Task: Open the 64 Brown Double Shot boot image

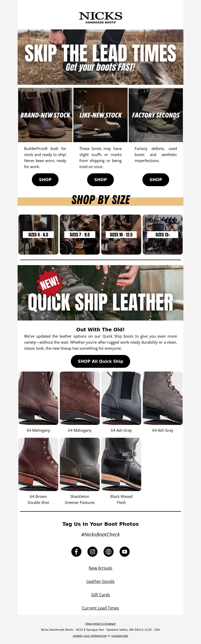Action: tap(38, 464)
